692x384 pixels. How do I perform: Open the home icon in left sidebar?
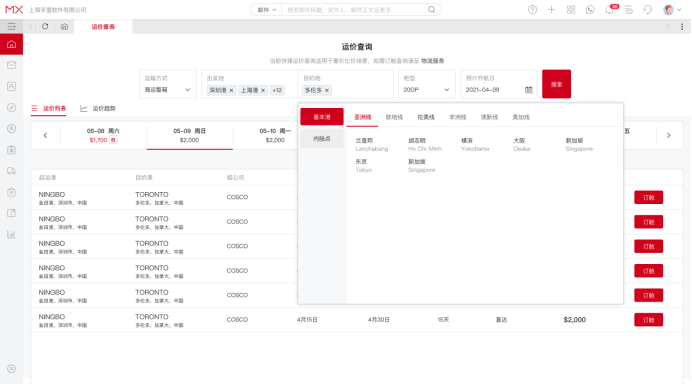point(11,44)
